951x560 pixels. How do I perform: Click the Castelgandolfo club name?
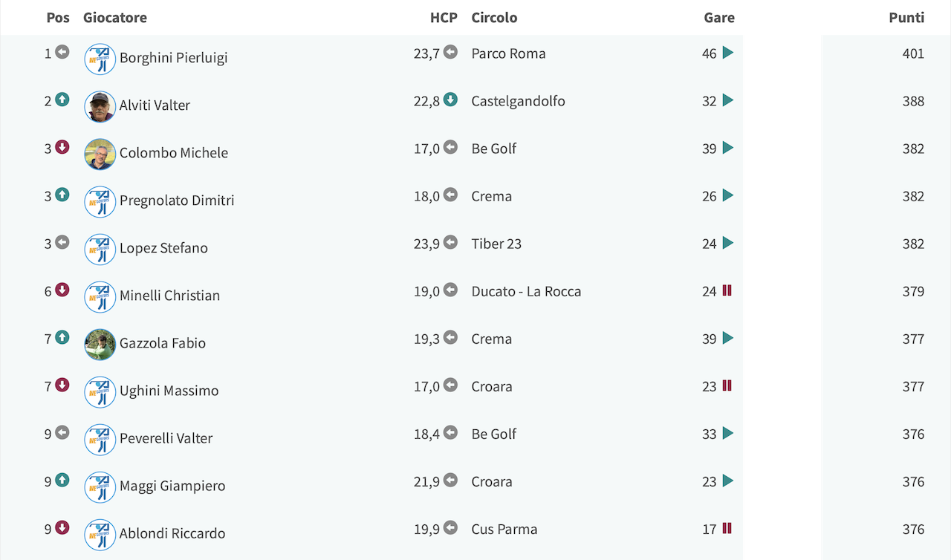[518, 101]
